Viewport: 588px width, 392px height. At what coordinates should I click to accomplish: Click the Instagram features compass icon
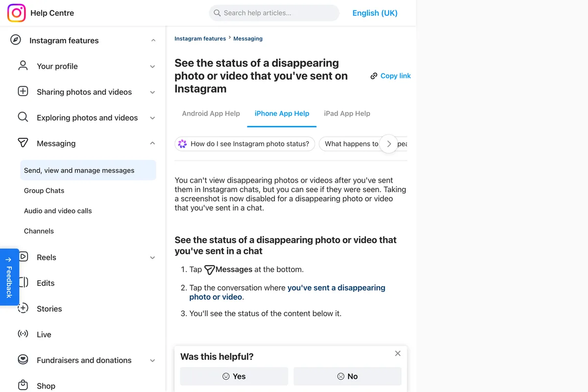coord(16,40)
